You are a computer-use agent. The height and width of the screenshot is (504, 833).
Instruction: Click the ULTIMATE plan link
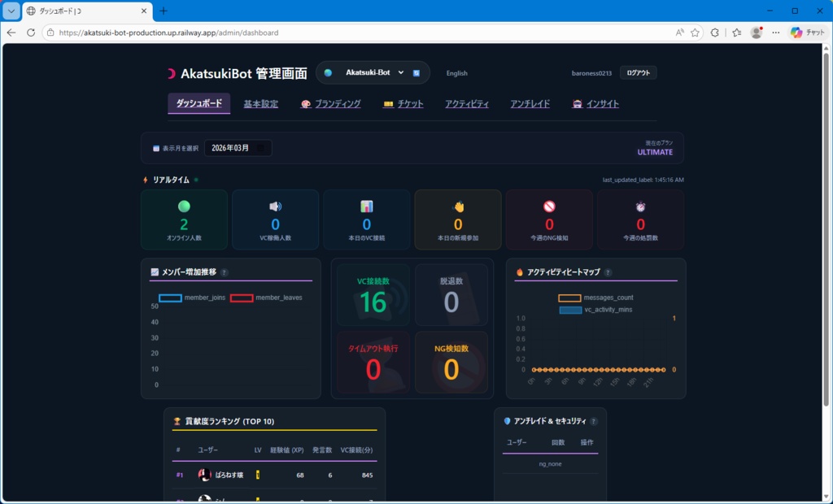click(654, 152)
